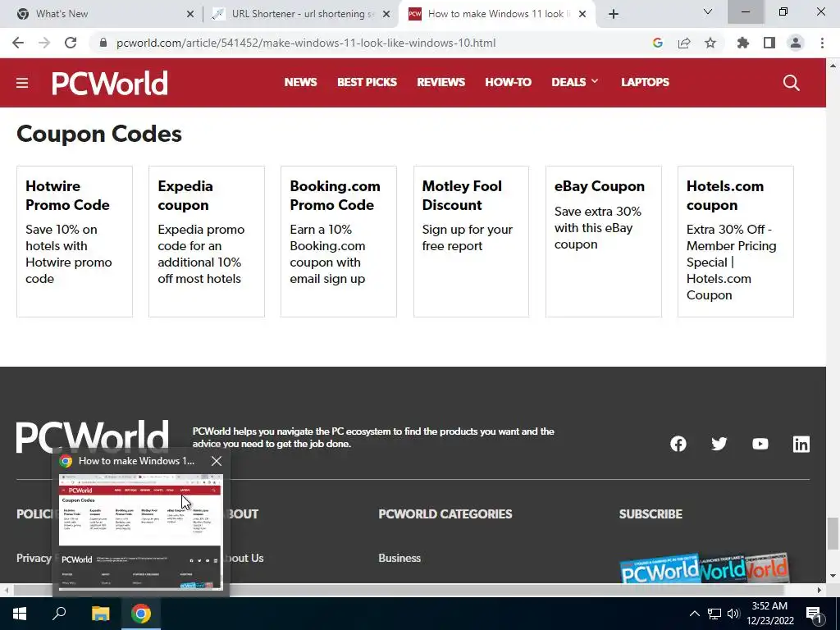Switch to the What's New tab
Viewport: 840px width, 630px height.
pyautogui.click(x=101, y=14)
